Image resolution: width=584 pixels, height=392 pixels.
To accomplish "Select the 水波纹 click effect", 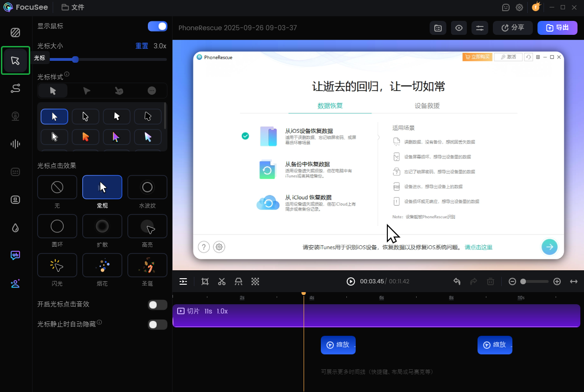I will point(147,187).
